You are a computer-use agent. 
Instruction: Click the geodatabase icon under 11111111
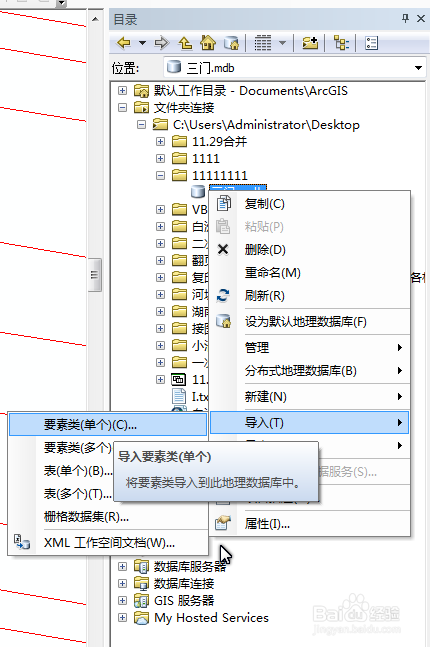tap(198, 191)
